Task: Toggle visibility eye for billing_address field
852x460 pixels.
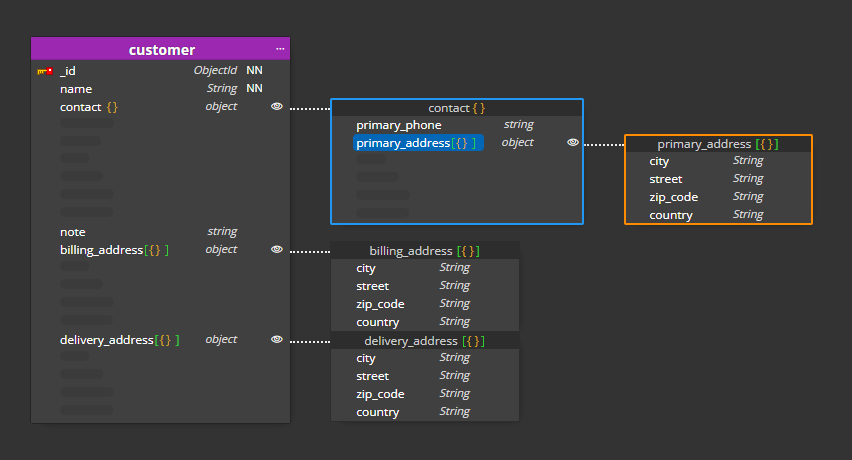Action: [x=277, y=249]
